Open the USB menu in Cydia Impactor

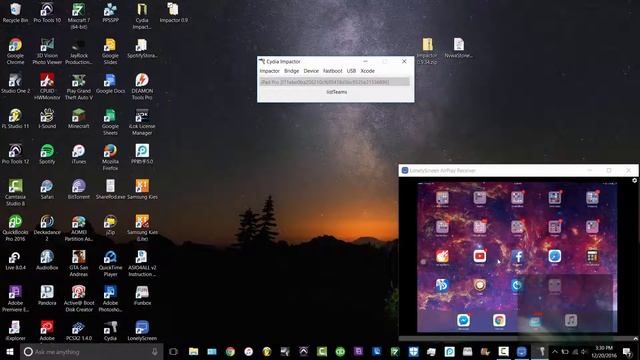pyautogui.click(x=351, y=71)
